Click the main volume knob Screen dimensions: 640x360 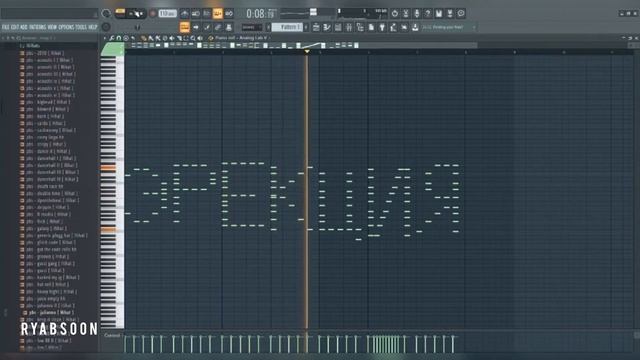point(106,13)
